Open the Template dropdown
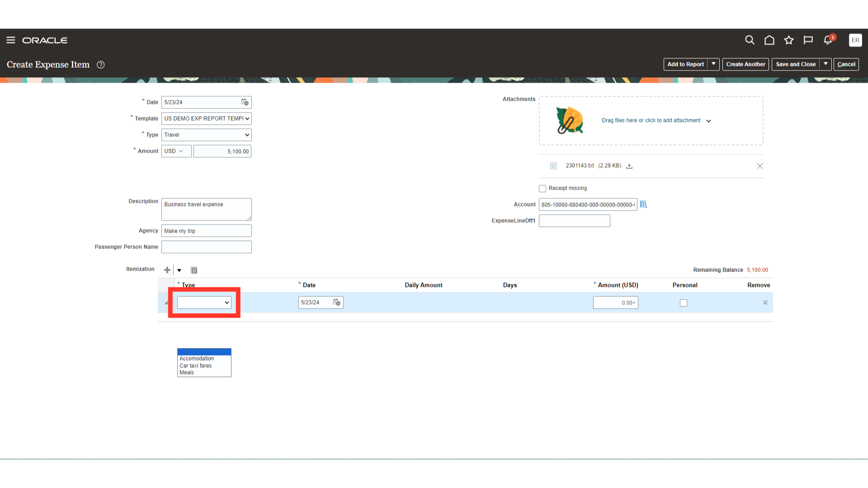 (x=207, y=118)
